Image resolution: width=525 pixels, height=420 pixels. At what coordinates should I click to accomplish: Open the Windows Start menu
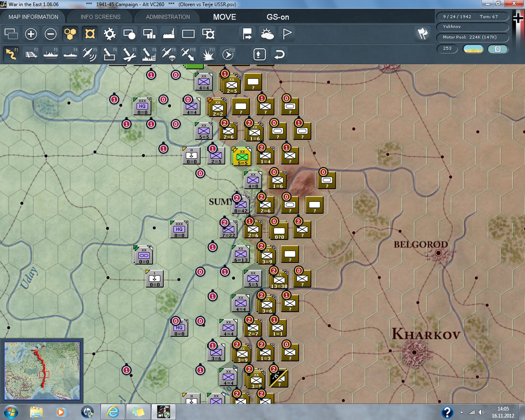(x=11, y=412)
